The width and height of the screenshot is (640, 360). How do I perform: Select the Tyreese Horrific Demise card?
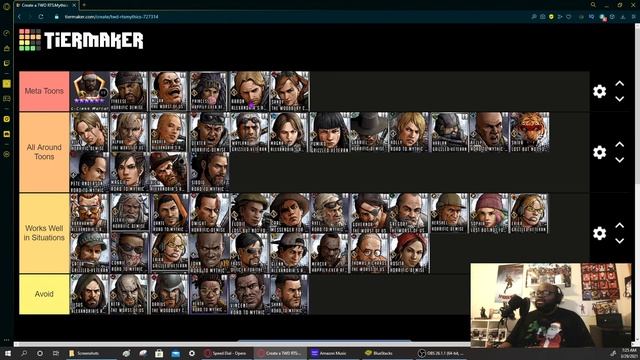pos(129,91)
